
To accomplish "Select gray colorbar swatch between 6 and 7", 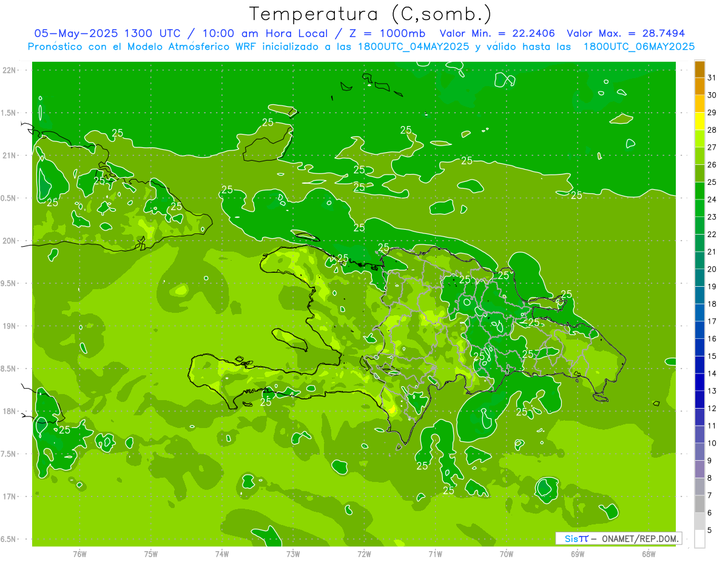I will pyautogui.click(x=699, y=504).
